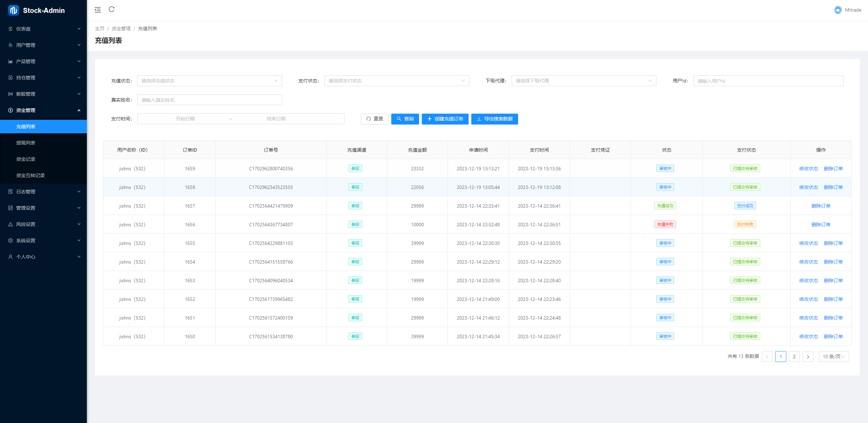The height and width of the screenshot is (423, 868).
Task: Click the refresh icon at top left
Action: point(112,9)
